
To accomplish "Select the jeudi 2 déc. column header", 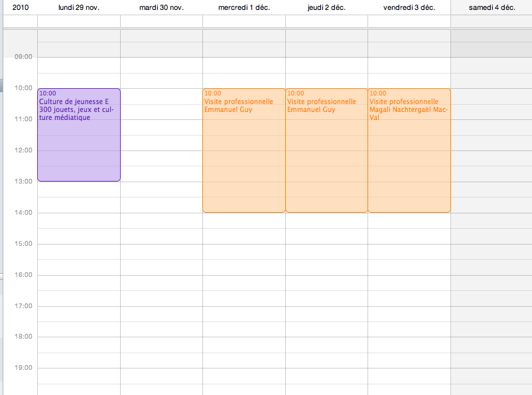I will tap(326, 7).
